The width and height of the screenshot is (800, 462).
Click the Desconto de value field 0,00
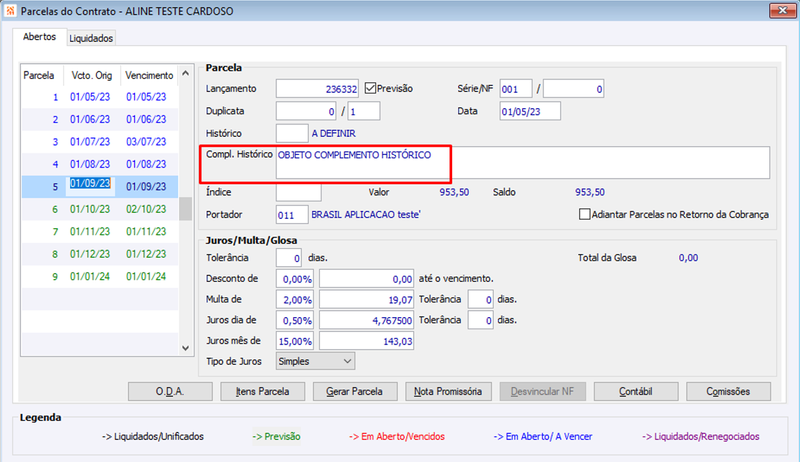(366, 279)
